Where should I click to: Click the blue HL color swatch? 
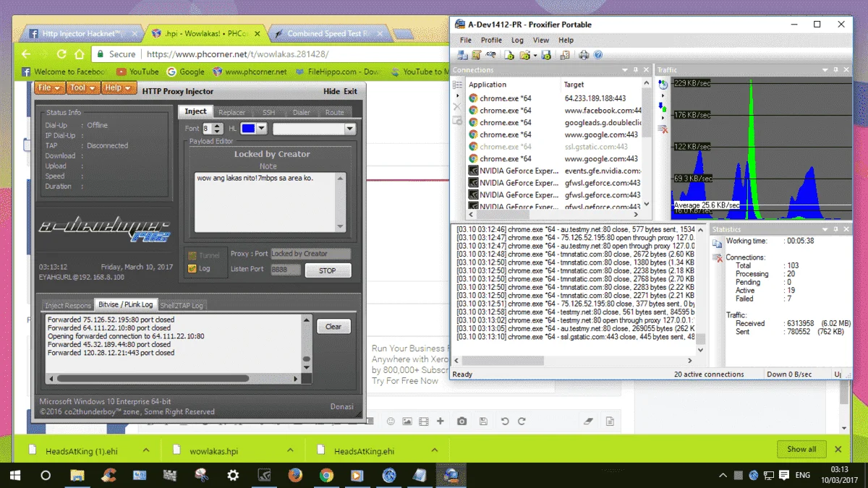(248, 129)
